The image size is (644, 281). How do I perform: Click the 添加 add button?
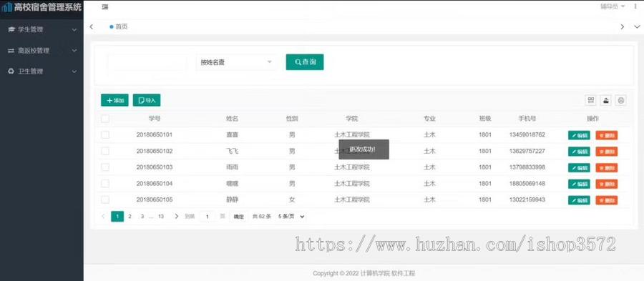(x=114, y=100)
